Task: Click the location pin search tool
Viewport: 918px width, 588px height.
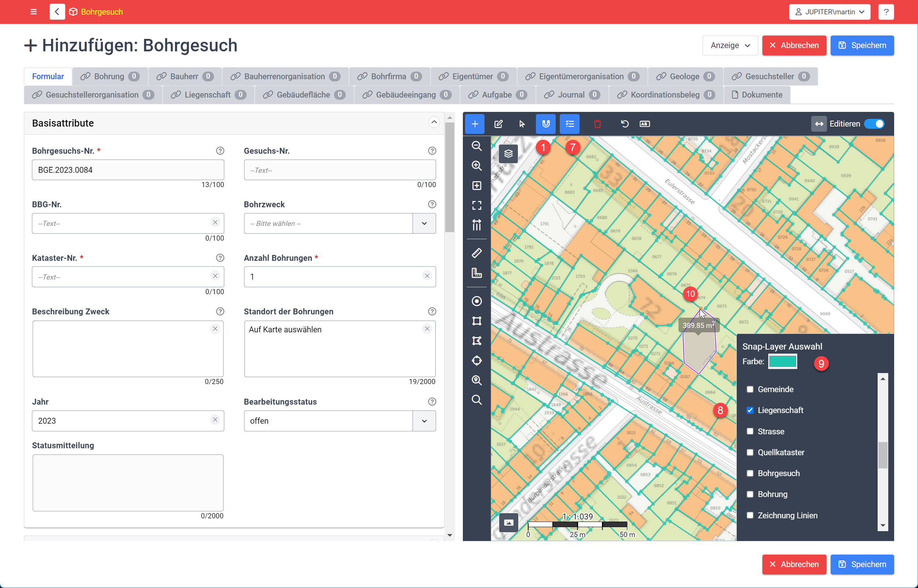Action: coord(476,380)
